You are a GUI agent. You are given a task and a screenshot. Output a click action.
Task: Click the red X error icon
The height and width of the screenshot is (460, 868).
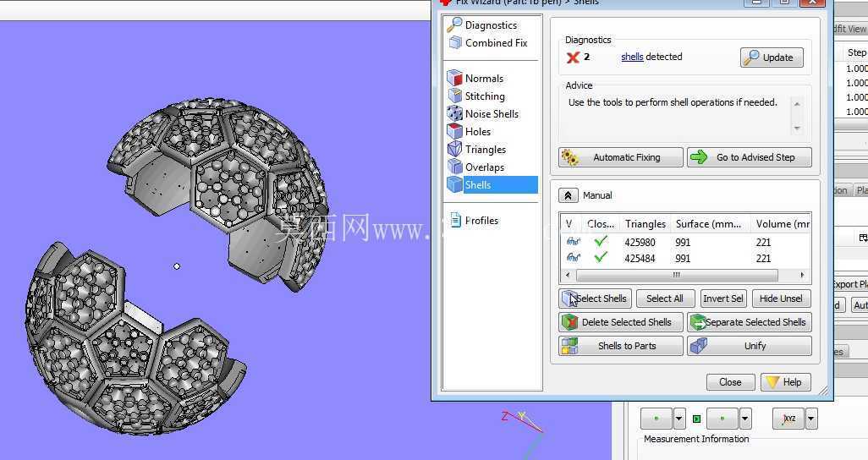coord(573,57)
